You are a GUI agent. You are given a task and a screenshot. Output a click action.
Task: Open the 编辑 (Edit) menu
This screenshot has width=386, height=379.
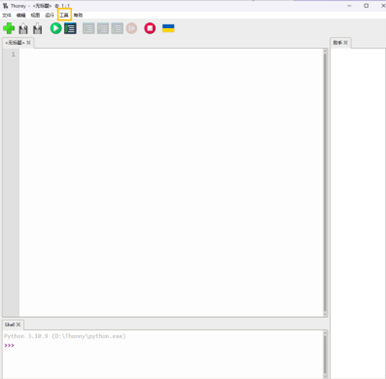[21, 15]
